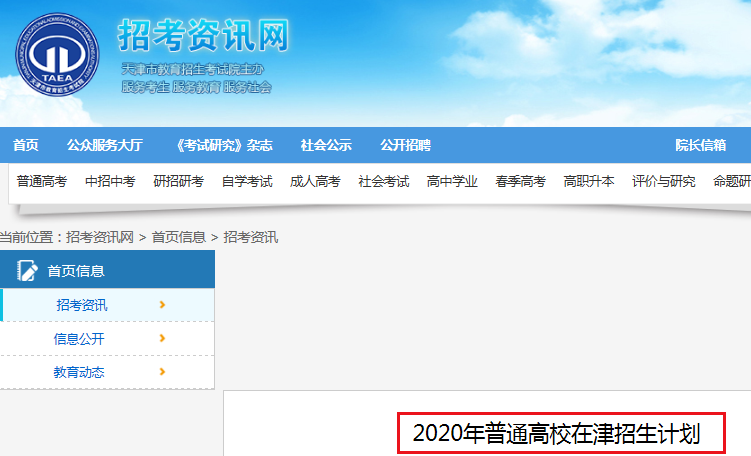Screen dimensions: 751x456
Task: Select 中招中考 sub-navigation tab
Action: 110,182
